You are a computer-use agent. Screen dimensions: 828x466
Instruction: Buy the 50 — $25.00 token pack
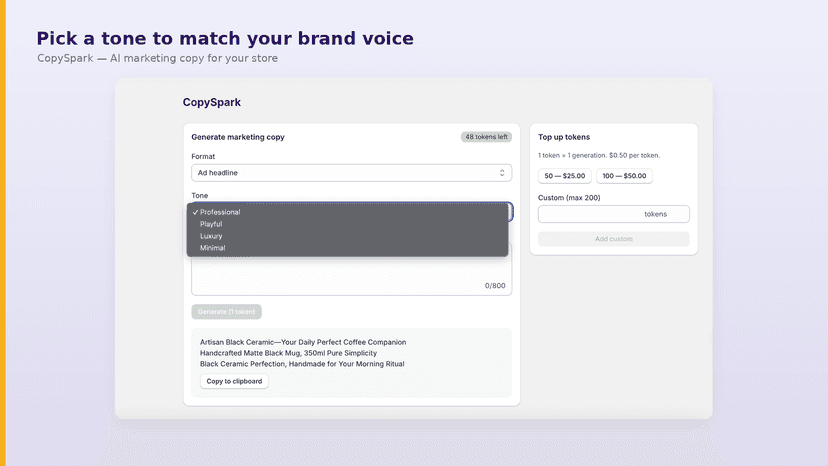pyautogui.click(x=564, y=176)
